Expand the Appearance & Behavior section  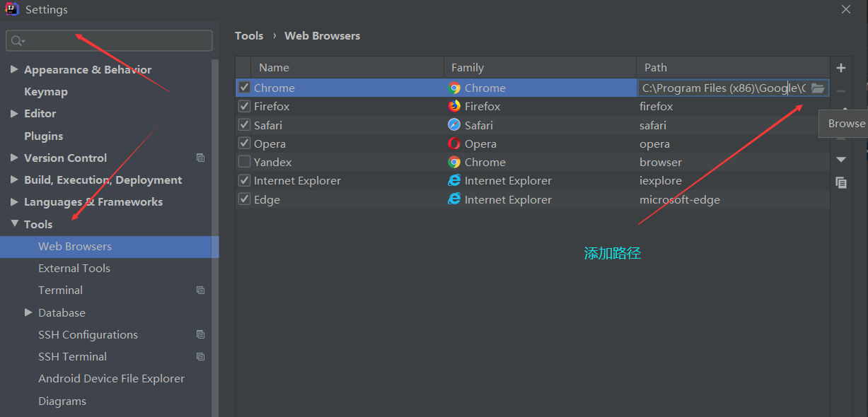[x=14, y=70]
